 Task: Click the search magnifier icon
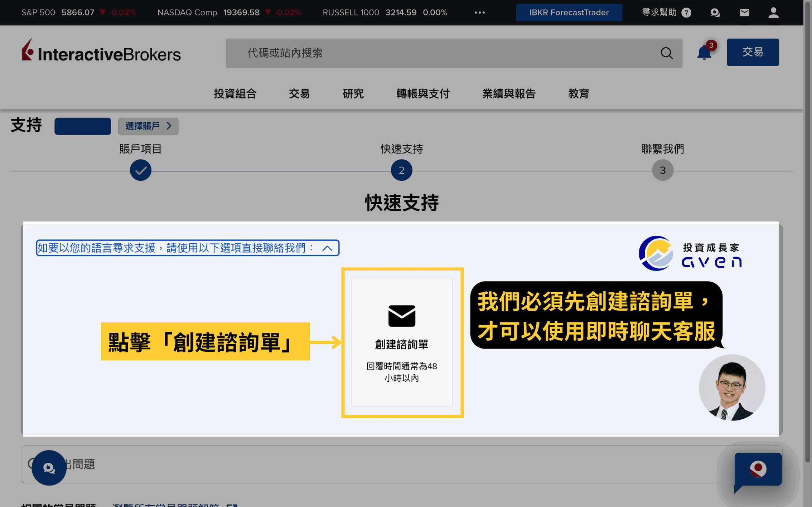point(666,53)
